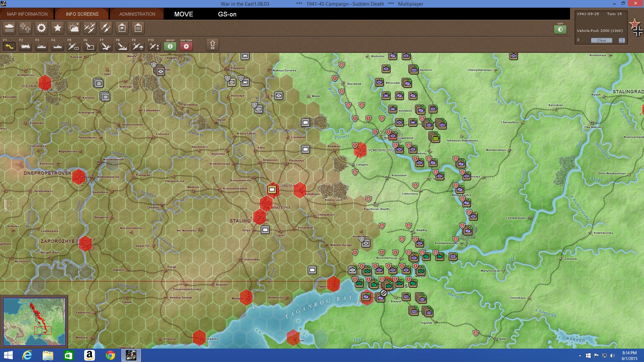Viewport: 644px width, 362px height.
Task: Click the 0 button beside Clear
Action: (622, 40)
